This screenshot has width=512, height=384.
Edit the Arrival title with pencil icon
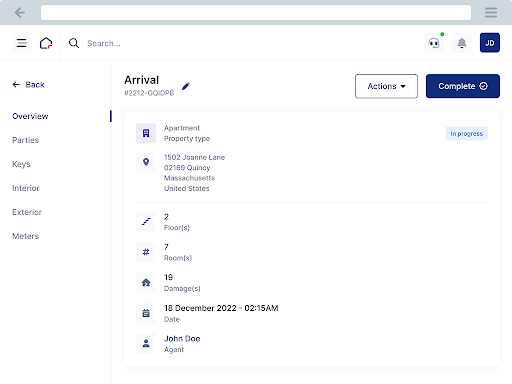click(x=186, y=86)
